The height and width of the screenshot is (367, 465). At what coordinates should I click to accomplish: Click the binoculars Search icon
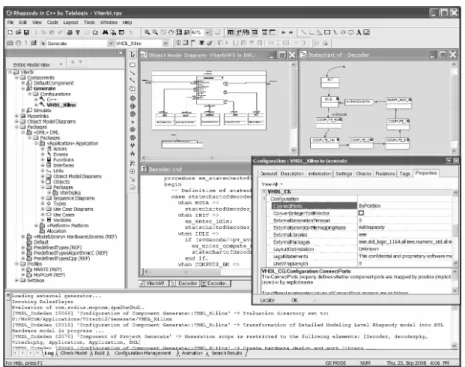pyautogui.click(x=105, y=32)
